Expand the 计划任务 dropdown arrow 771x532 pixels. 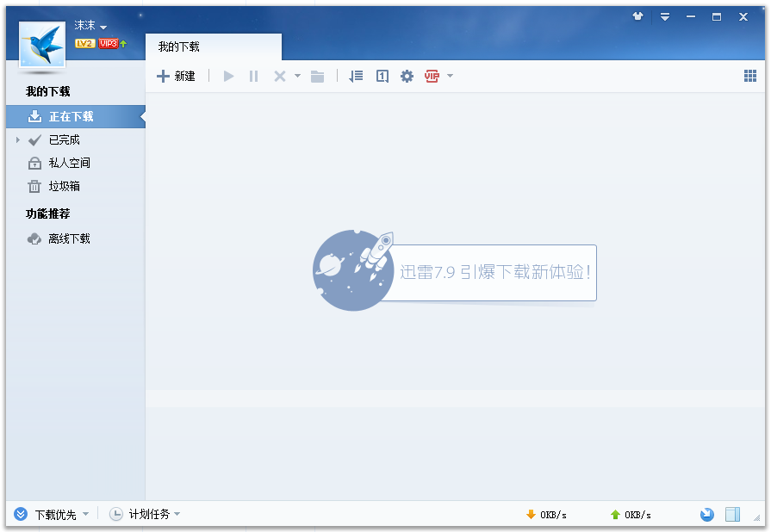[x=177, y=514]
